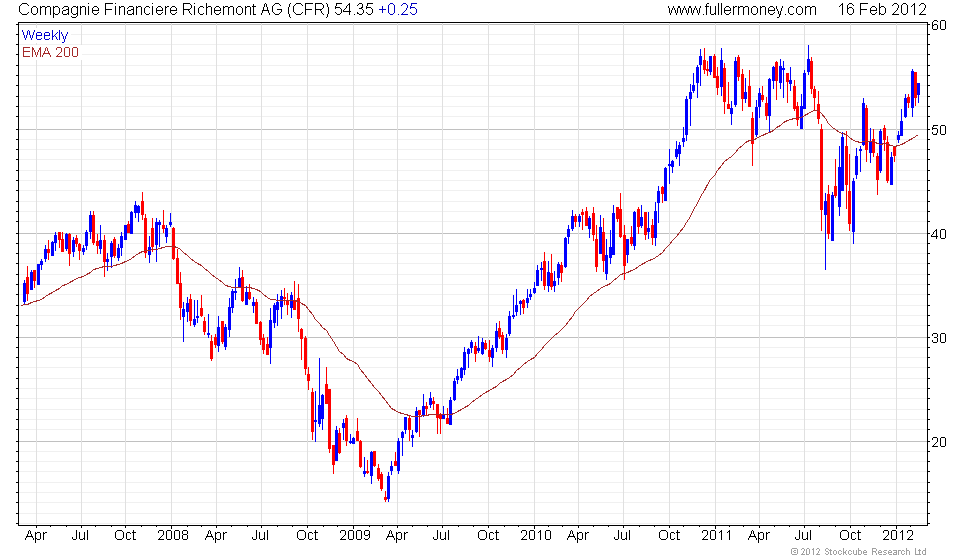Click the price change value +0.25

pos(398,9)
